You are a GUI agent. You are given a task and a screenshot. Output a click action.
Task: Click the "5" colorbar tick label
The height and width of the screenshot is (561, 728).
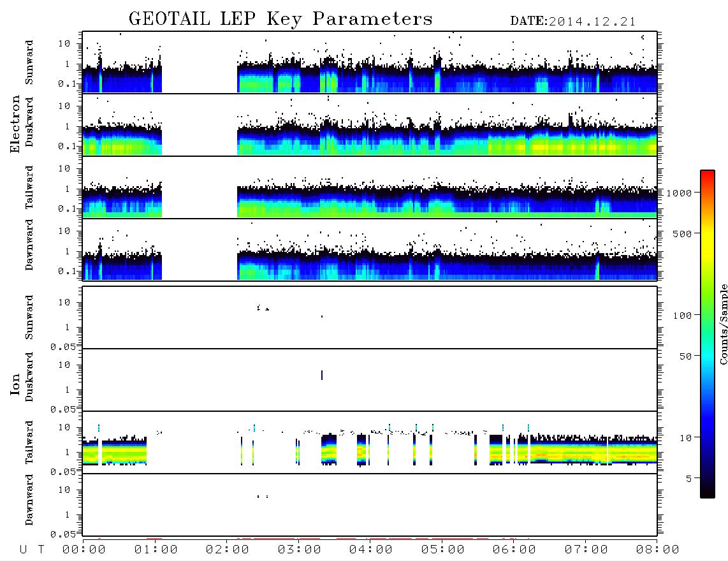(688, 479)
